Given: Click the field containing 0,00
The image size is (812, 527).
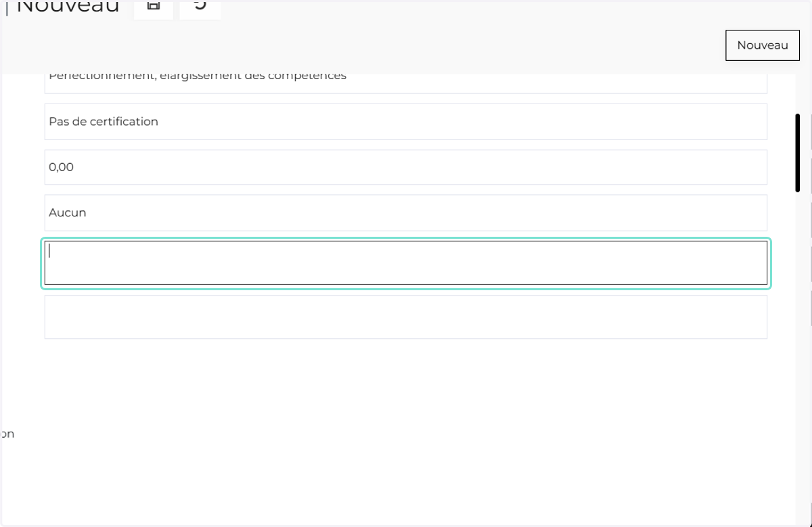Looking at the screenshot, I should click(406, 167).
